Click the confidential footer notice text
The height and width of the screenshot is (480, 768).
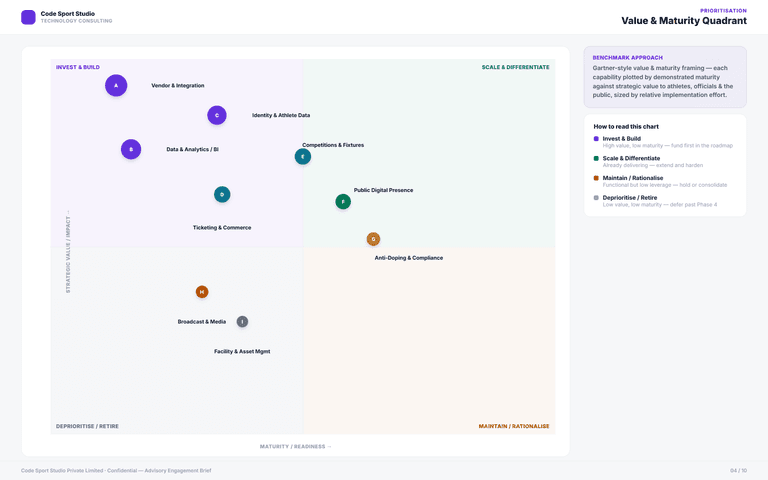pyautogui.click(x=116, y=471)
